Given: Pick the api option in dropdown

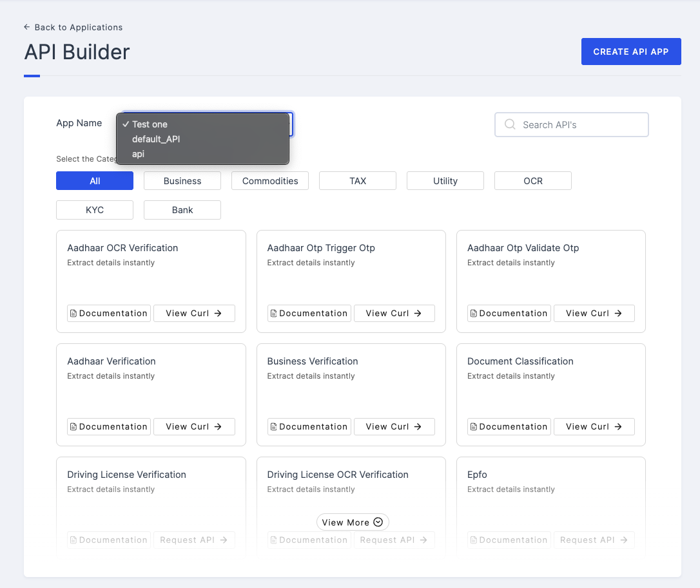Looking at the screenshot, I should (139, 154).
